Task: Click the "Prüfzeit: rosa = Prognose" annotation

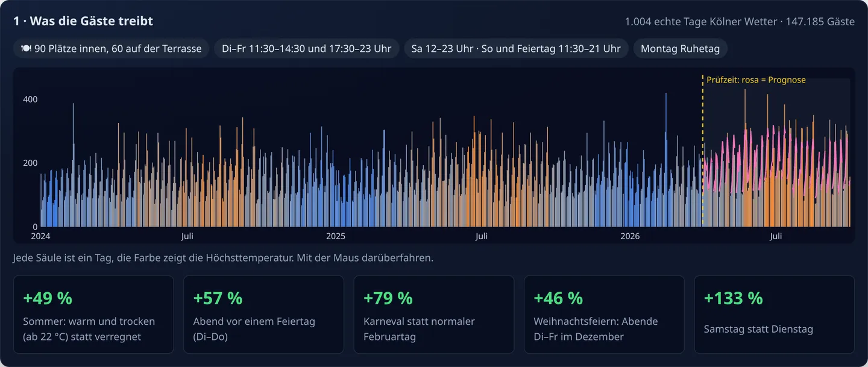Action: pyautogui.click(x=756, y=80)
